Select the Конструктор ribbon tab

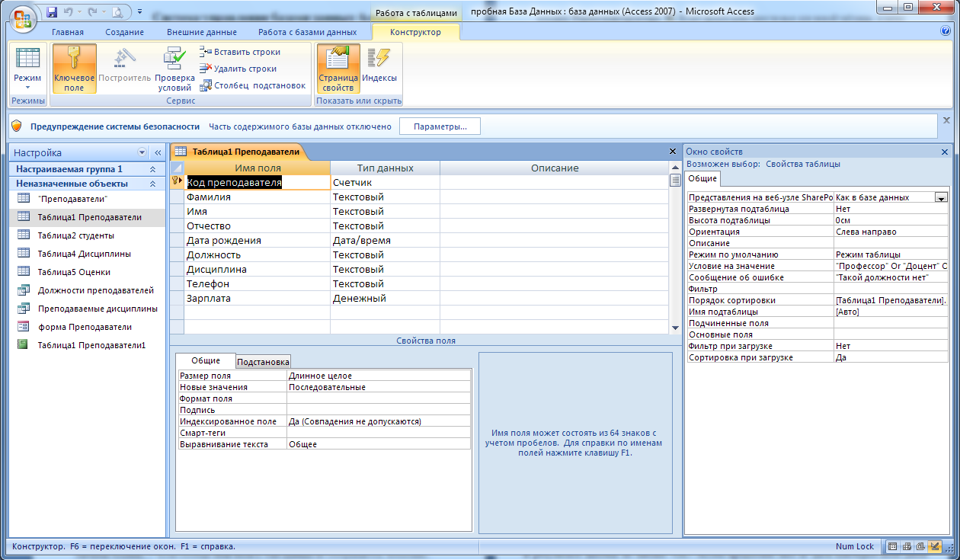416,32
